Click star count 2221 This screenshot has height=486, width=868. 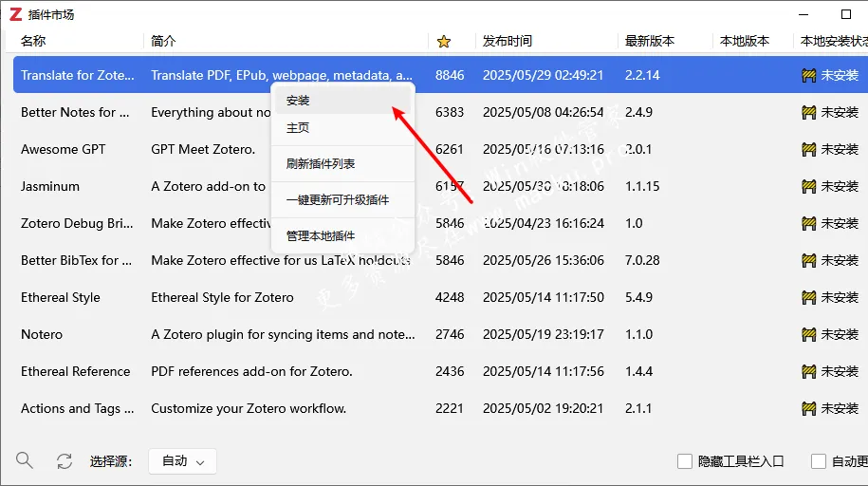[449, 409]
